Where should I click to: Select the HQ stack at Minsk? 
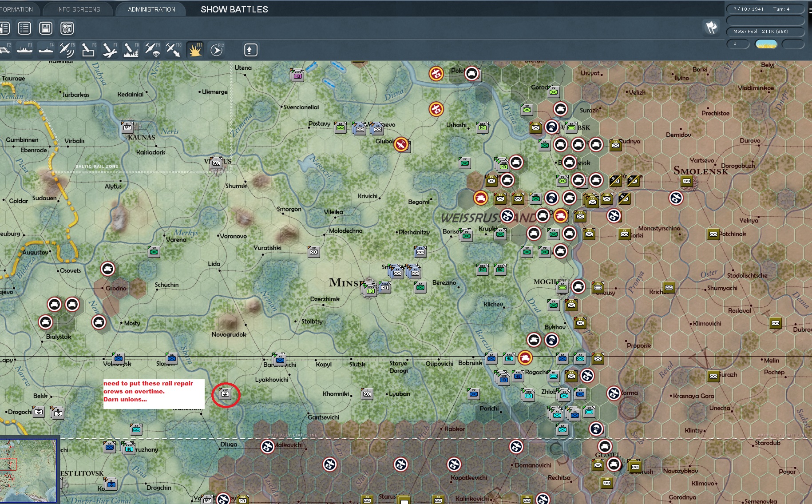tap(369, 289)
